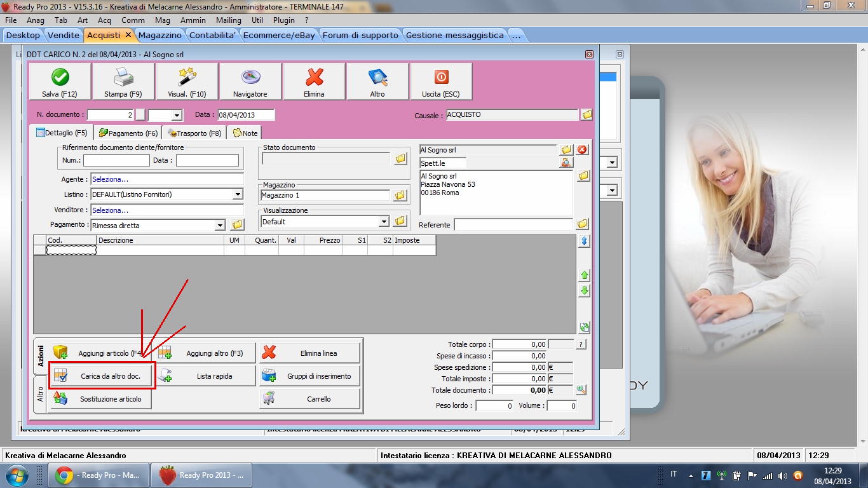Image resolution: width=868 pixels, height=488 pixels.
Task: Click volume speaker icon in tray
Action: click(x=782, y=475)
